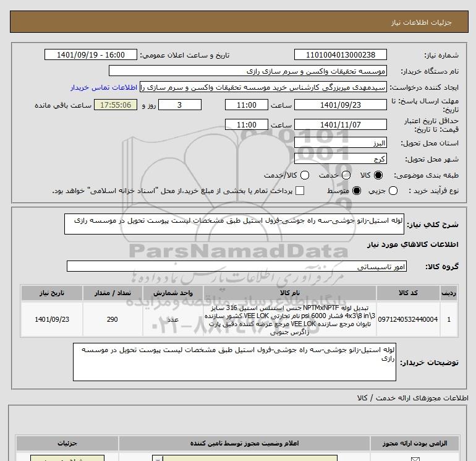Open the اطلاعات تماس خریدار link
Screen dimensions: 476x461
point(104,87)
